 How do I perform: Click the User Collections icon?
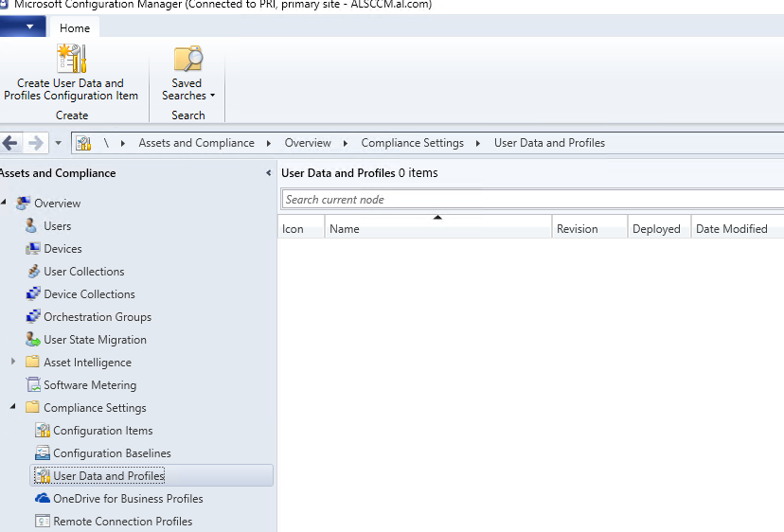pos(33,272)
